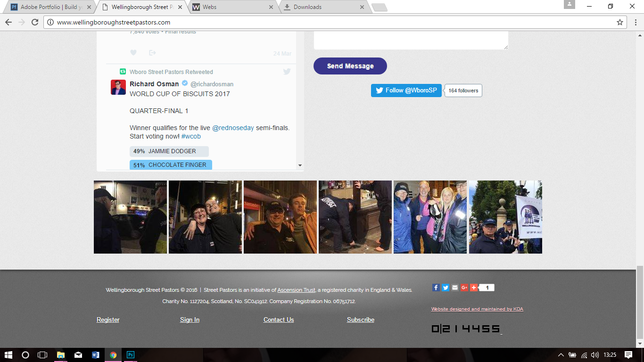Open the group photo with the shoes
Viewport: 644px width, 362px height.
click(430, 217)
